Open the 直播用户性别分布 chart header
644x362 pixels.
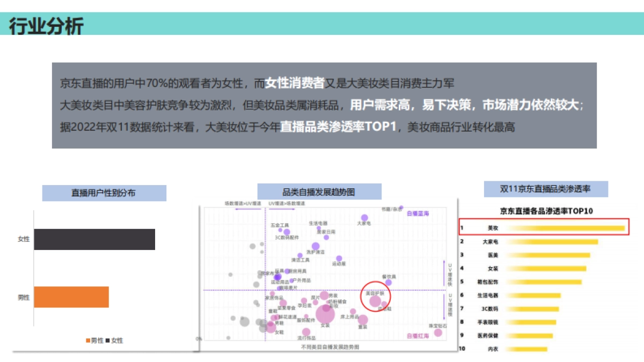105,193
